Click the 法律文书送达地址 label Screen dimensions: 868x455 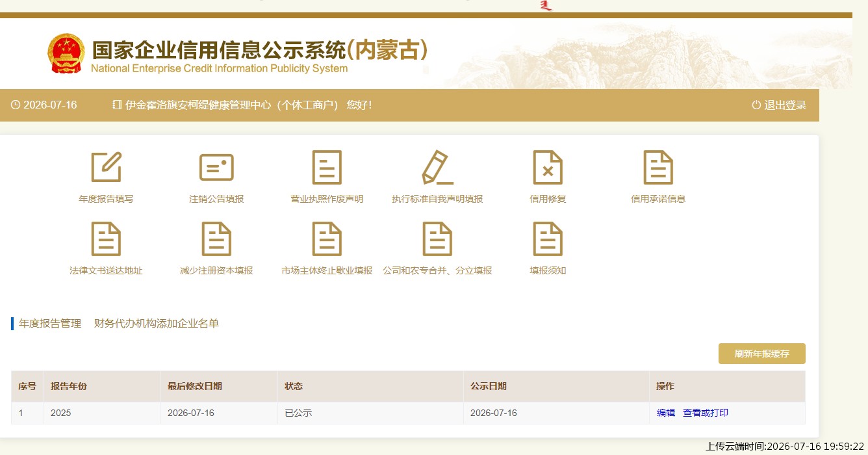[106, 270]
